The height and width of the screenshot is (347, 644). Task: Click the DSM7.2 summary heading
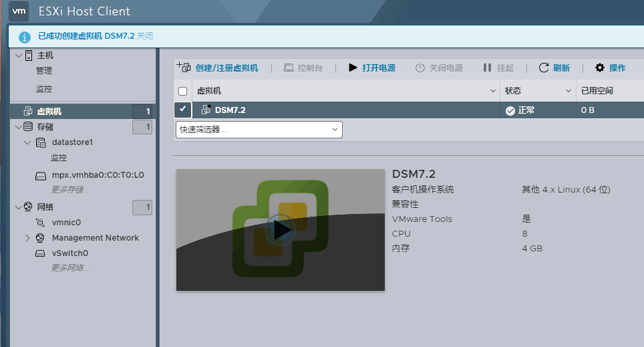pos(414,174)
